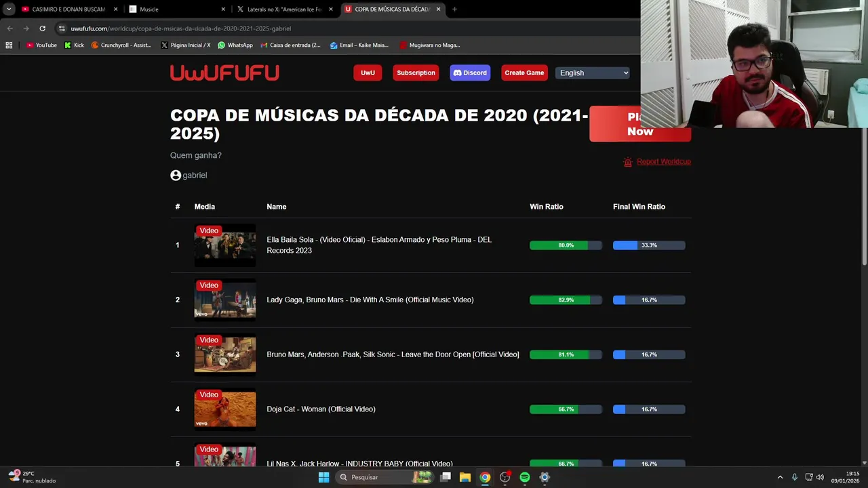This screenshot has width=868, height=488.
Task: Click 'Bruno Mars, Anderson .Paak, Silk Sonic' name
Action: [393, 354]
